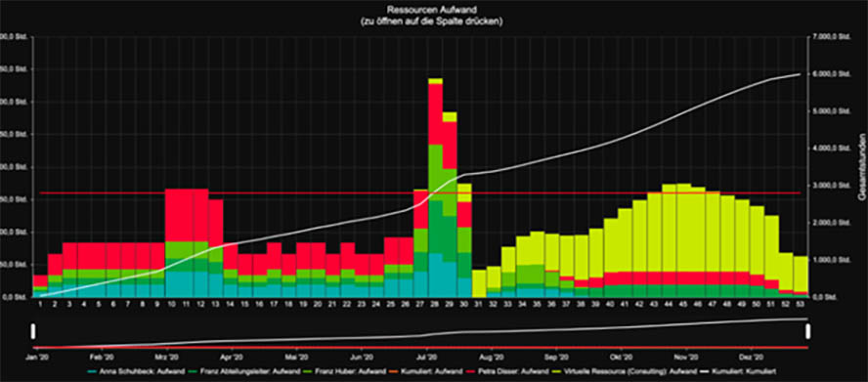Click the left range slider handle
This screenshot has height=382, width=868.
pos(34,331)
